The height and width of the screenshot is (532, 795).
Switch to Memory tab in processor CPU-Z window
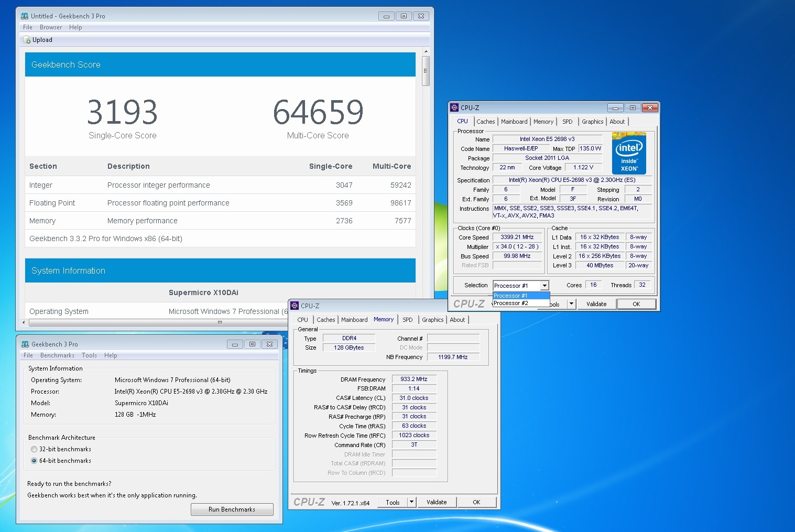543,122
